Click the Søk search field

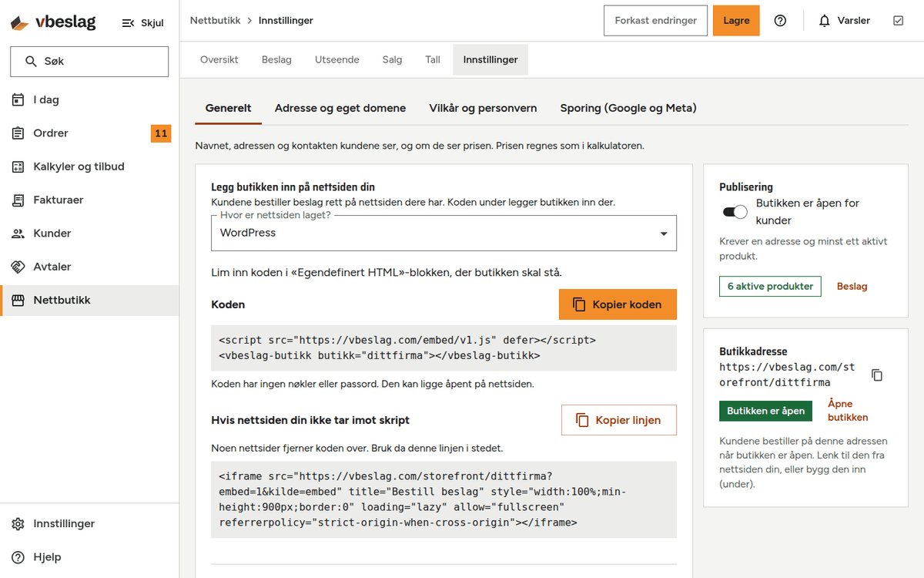point(89,62)
